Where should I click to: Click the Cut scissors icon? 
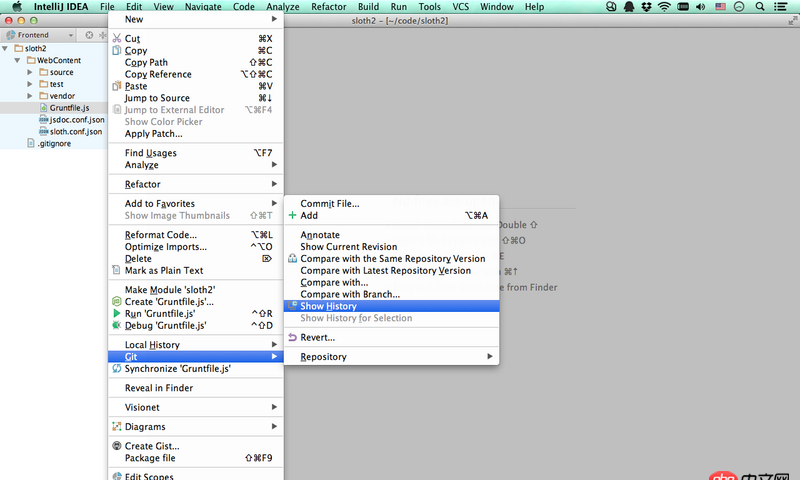click(117, 38)
